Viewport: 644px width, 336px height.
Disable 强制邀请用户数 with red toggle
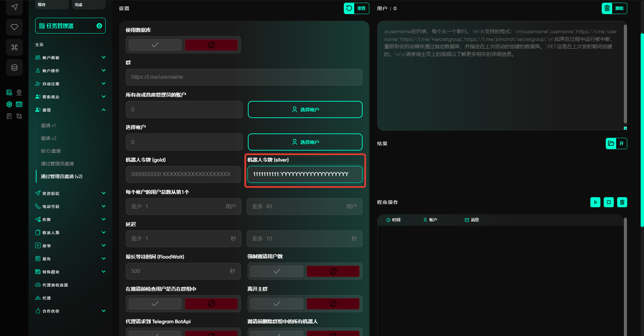pyautogui.click(x=333, y=271)
